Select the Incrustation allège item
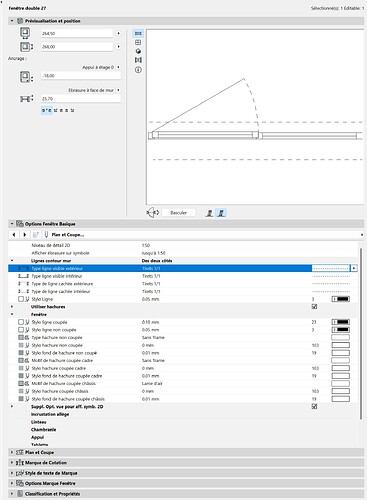Screen dimensions: 367x500 click(x=50, y=414)
